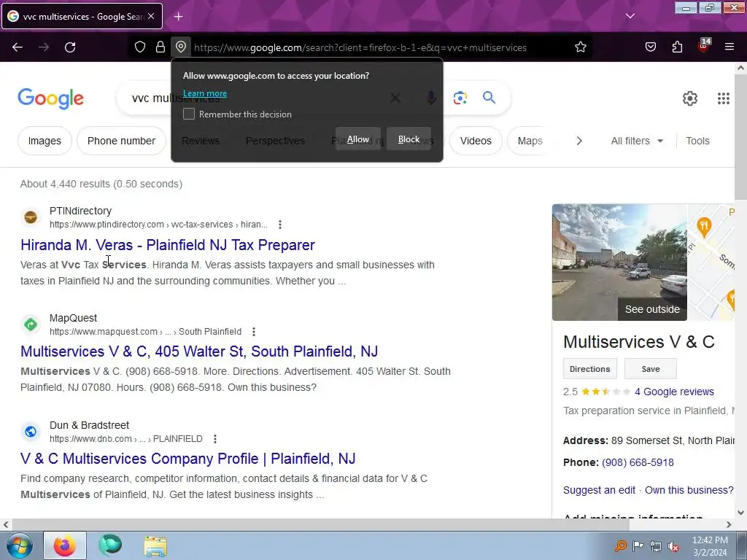The image size is (747, 560).
Task: Call phone number (908) 668-5918 link
Action: tap(638, 462)
